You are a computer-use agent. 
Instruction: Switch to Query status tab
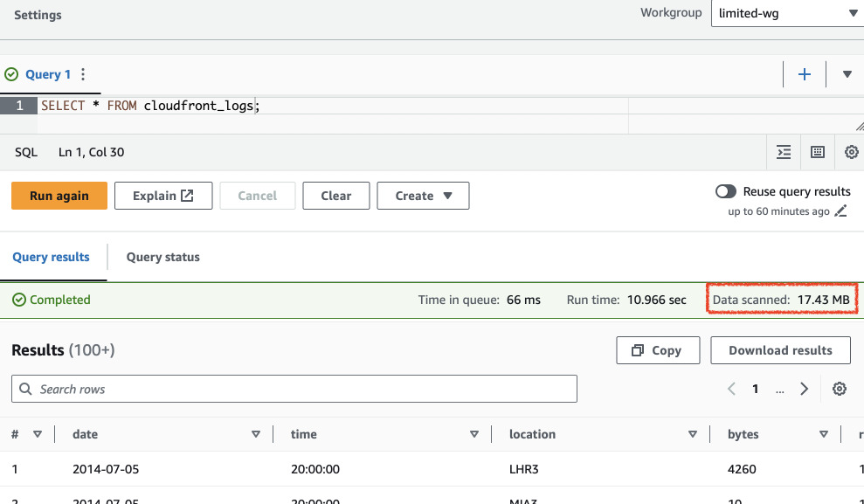pos(162,257)
